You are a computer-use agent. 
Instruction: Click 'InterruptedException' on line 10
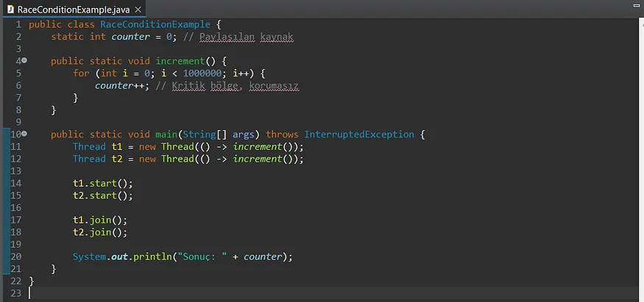[x=359, y=134]
